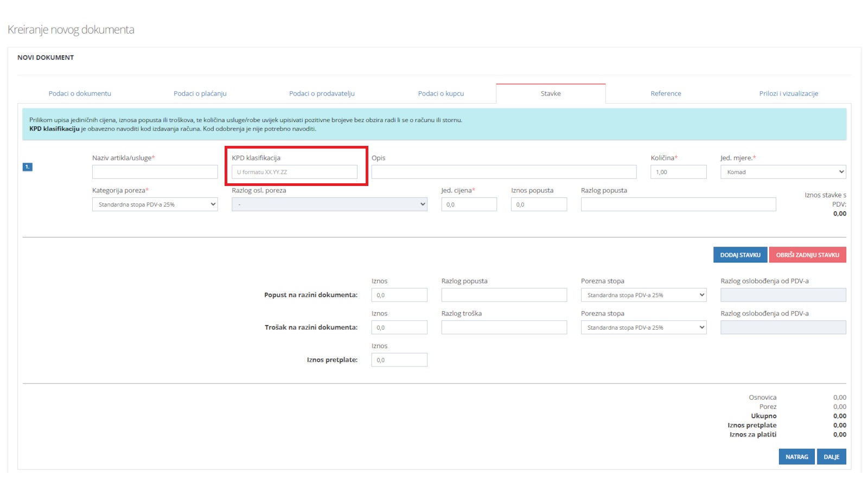Open the Razlog osl. poreza dropdown

tap(329, 204)
